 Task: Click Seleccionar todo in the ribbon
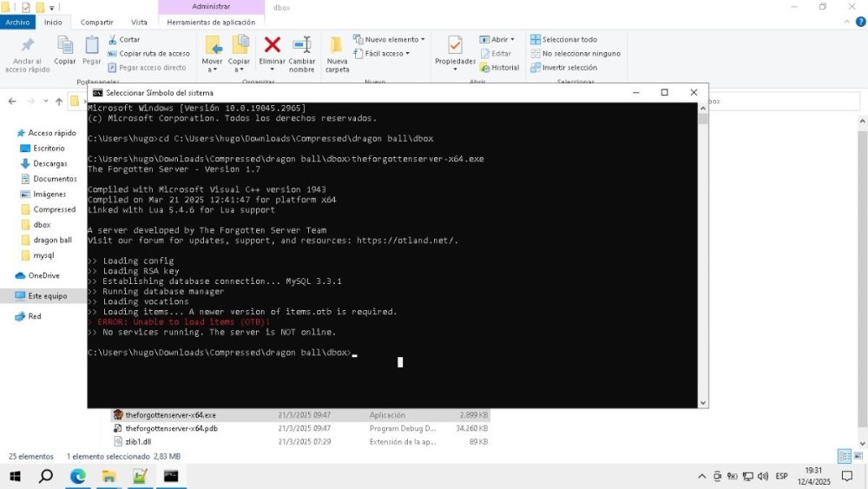(569, 39)
